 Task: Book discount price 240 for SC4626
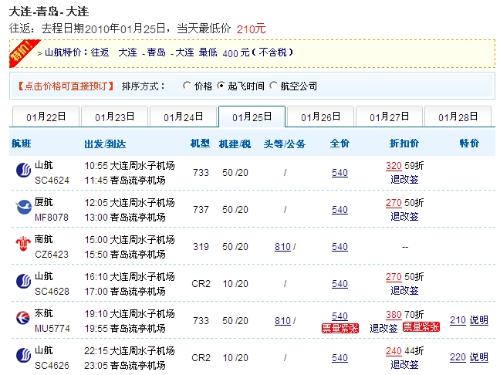(x=393, y=351)
